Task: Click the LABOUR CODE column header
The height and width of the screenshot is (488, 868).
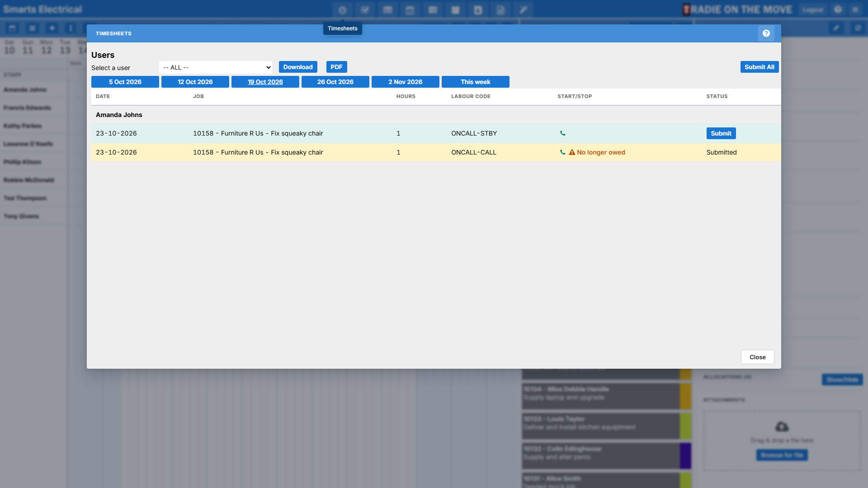Action: pyautogui.click(x=471, y=96)
